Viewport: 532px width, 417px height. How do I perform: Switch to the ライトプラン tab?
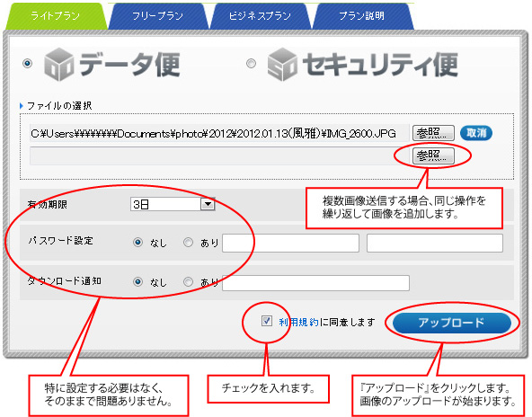(56, 16)
